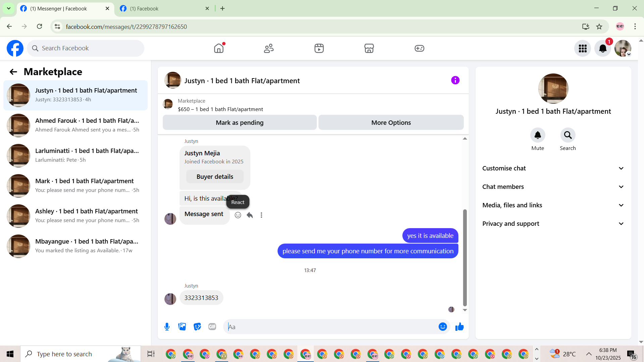Choose a GIF icon
This screenshot has width=644, height=362.
point(212,327)
